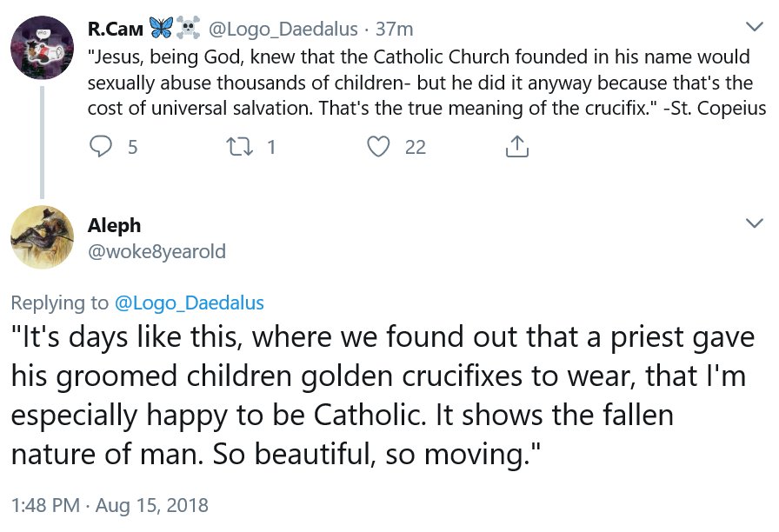Go to the @woke8yearold handle
The height and width of the screenshot is (532, 779).
coord(156,252)
